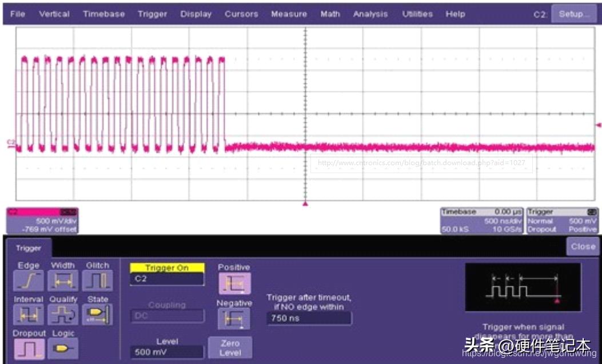
Task: Switch to the Trigger tab
Action: [x=29, y=248]
